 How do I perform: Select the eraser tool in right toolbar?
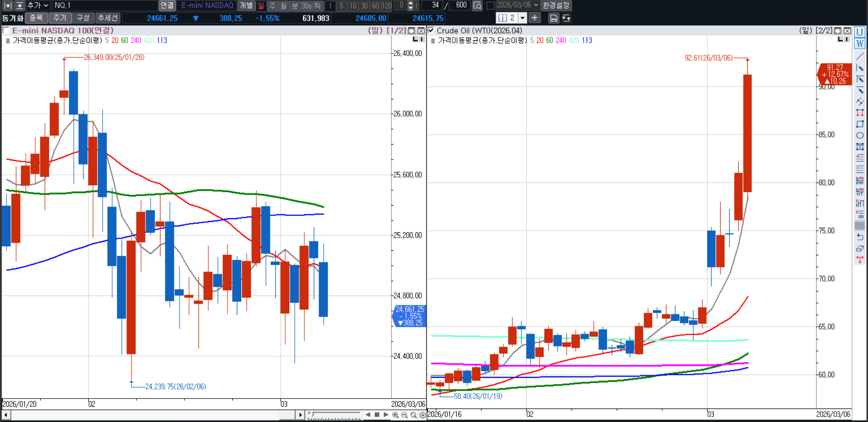(x=860, y=249)
